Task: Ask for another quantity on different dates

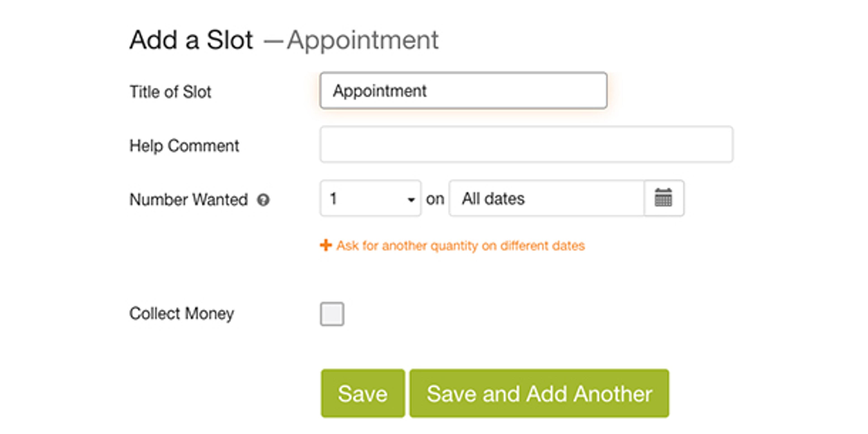Action: (x=460, y=246)
